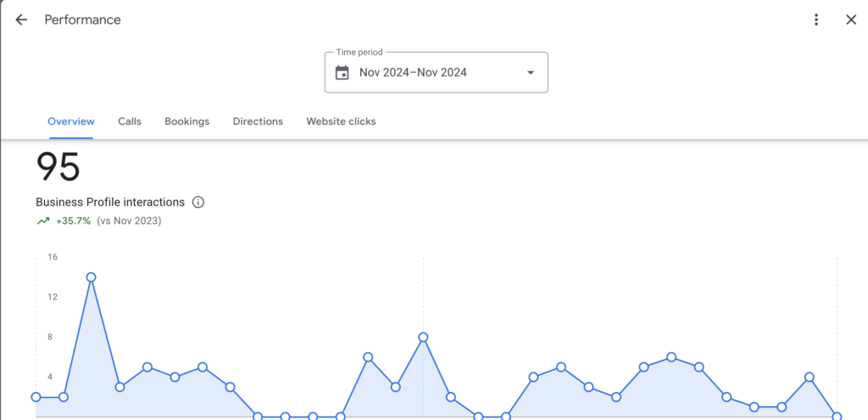Click the +35.7% change percentage
This screenshot has height=420, width=868.
click(74, 221)
